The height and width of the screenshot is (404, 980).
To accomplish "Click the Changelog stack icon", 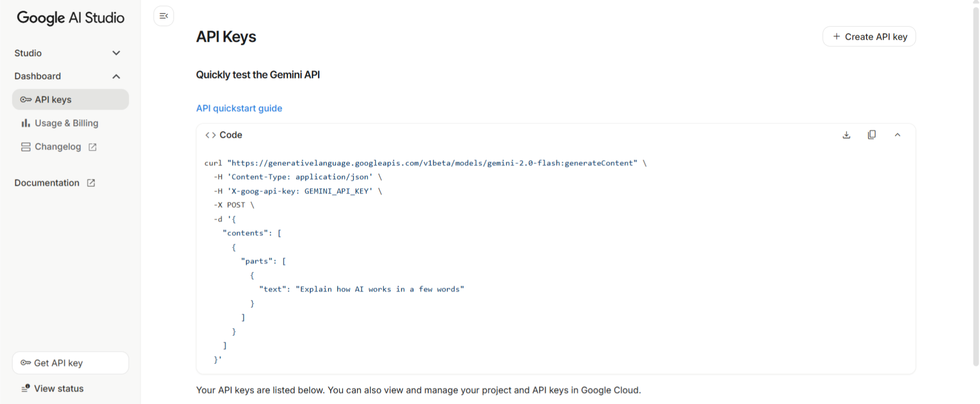I will pos(26,147).
